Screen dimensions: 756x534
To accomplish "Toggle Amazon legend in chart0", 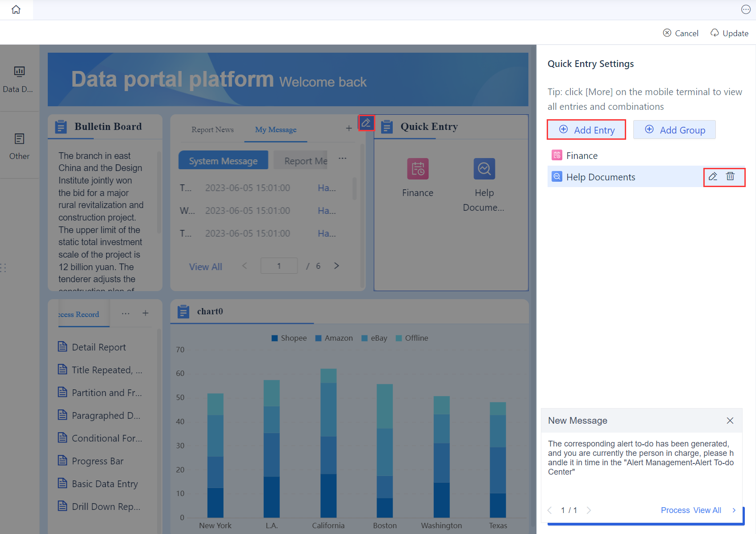I will coord(334,338).
